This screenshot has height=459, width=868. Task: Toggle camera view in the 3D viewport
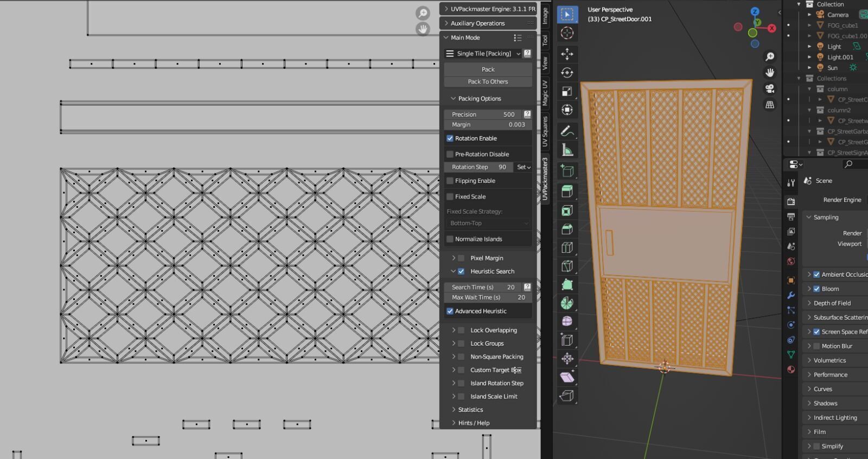[x=770, y=88]
